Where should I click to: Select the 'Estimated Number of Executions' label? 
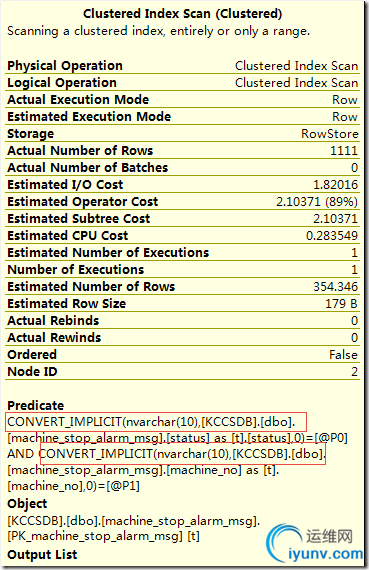pyautogui.click(x=108, y=252)
